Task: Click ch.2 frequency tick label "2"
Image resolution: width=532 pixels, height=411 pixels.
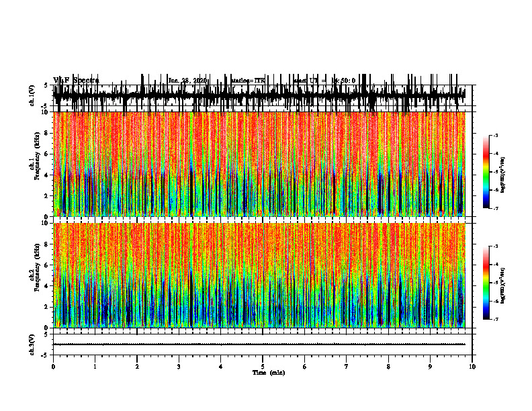Action: (47, 307)
